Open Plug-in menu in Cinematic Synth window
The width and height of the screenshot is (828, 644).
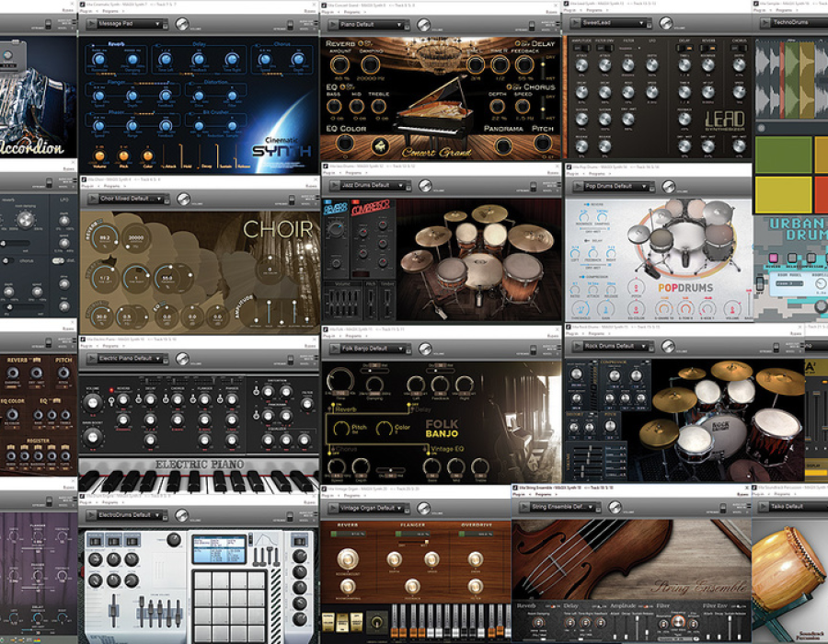click(x=86, y=11)
